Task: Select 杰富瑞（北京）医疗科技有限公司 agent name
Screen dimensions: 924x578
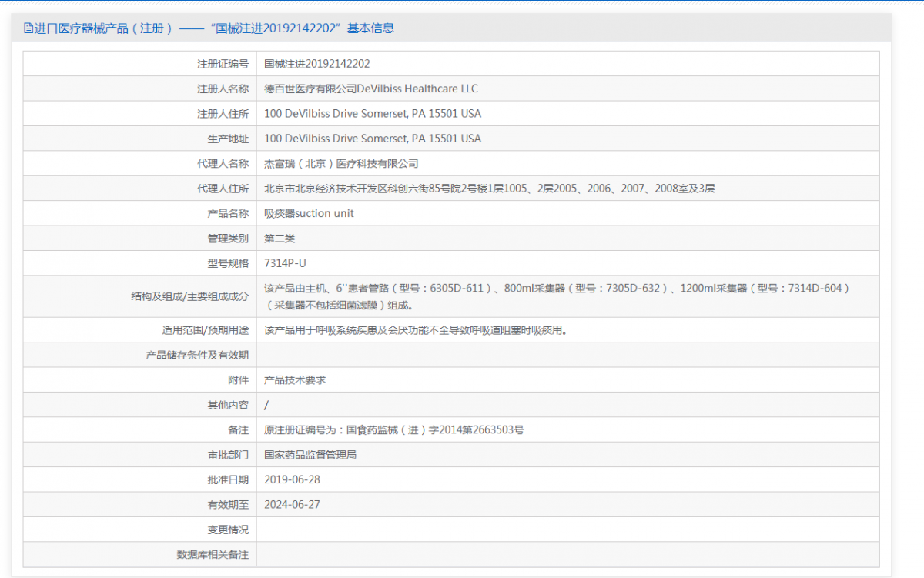Action: coord(341,163)
